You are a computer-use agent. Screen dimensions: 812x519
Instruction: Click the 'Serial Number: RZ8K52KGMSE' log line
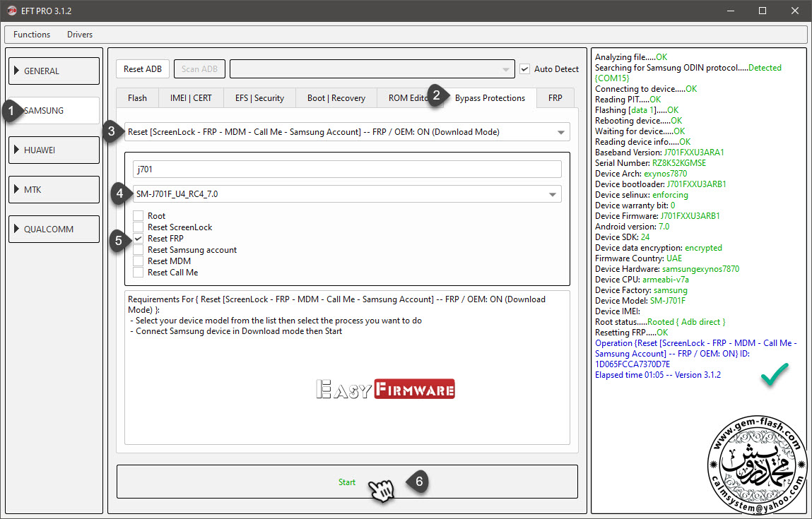[650, 163]
